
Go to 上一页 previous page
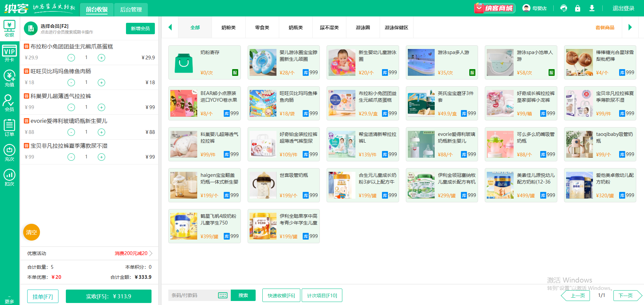576,296
